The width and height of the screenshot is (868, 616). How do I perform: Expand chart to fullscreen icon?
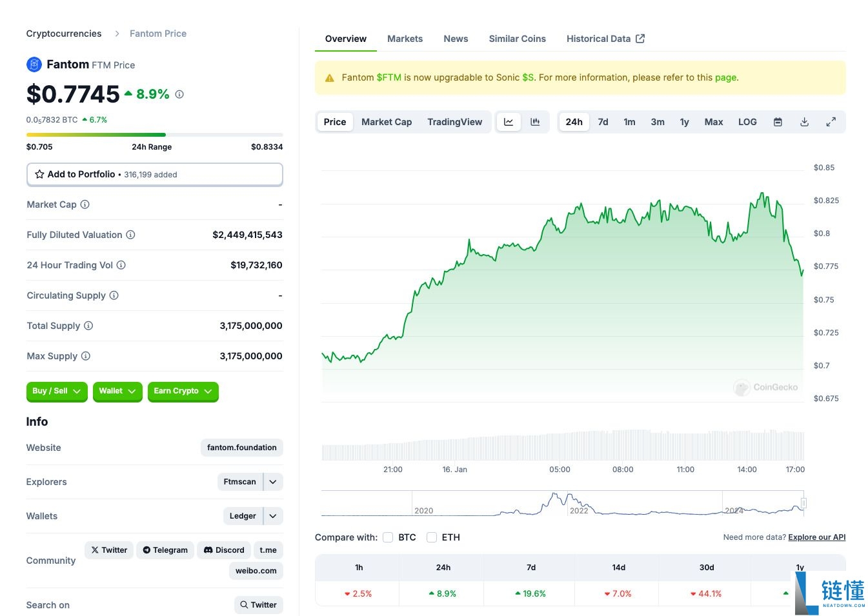coord(831,122)
